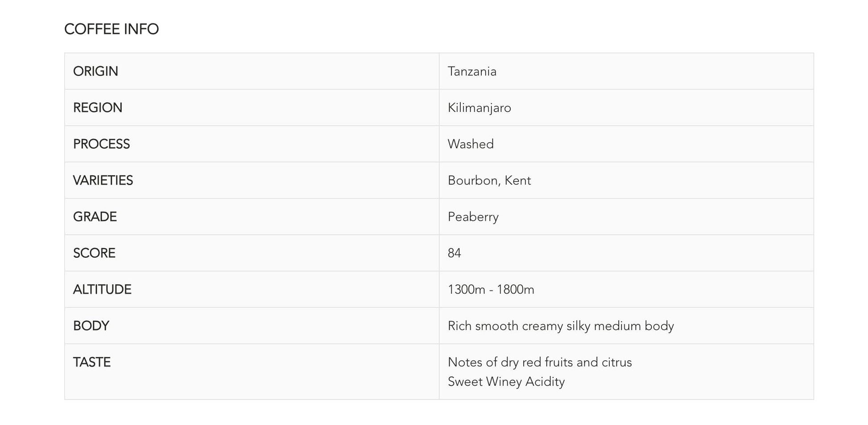Viewport: 868px width, 425px height.
Task: Click the Notes of dry red fruits text
Action: click(x=539, y=362)
